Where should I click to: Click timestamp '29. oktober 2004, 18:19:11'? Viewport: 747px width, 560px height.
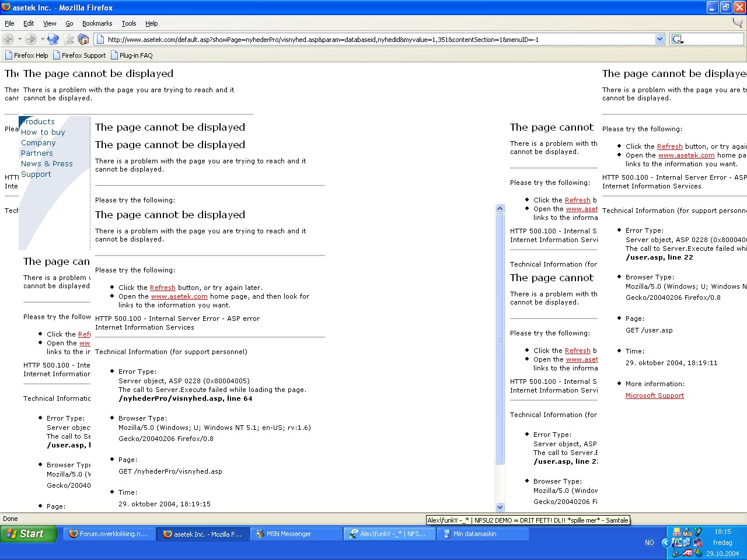(672, 363)
